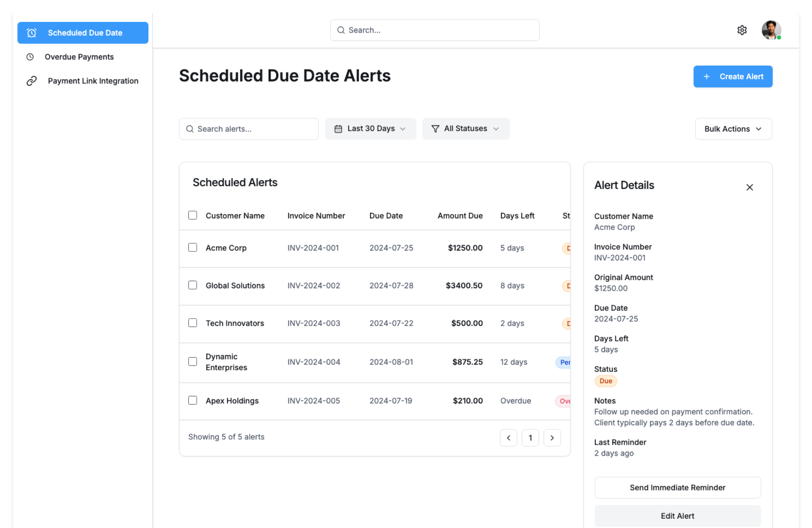Image resolution: width=812 pixels, height=528 pixels.
Task: Click the Payment Link chain icon
Action: (32, 81)
